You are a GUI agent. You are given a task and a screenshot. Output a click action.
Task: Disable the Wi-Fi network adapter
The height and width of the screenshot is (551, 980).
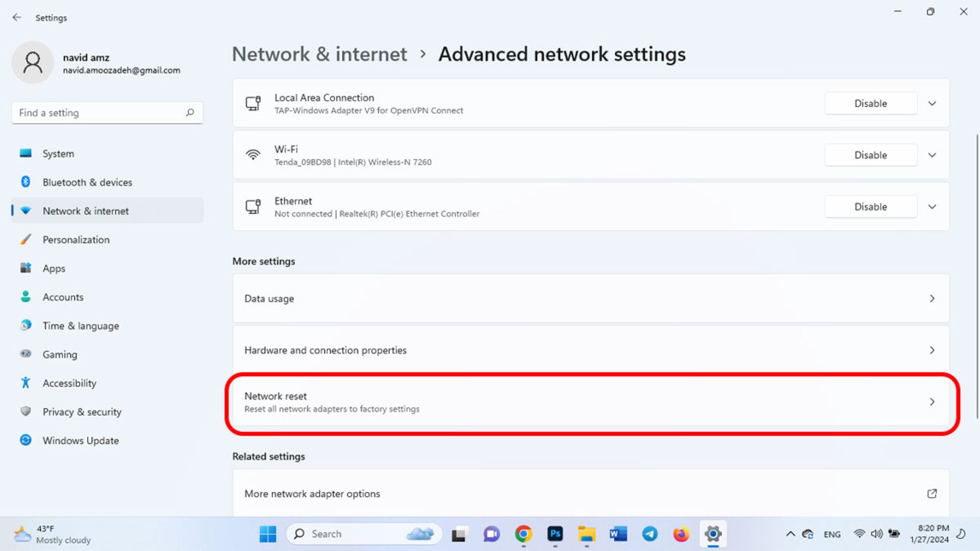870,155
